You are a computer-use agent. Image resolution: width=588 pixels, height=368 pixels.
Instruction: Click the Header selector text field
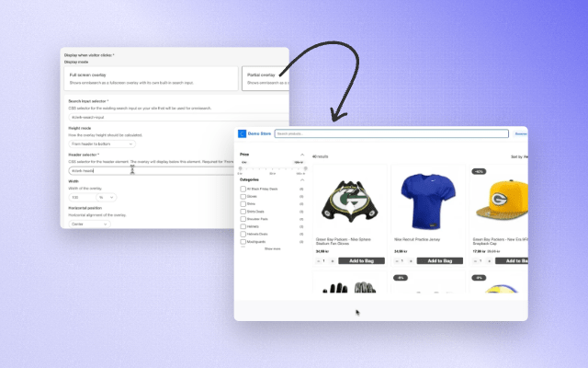(x=151, y=170)
